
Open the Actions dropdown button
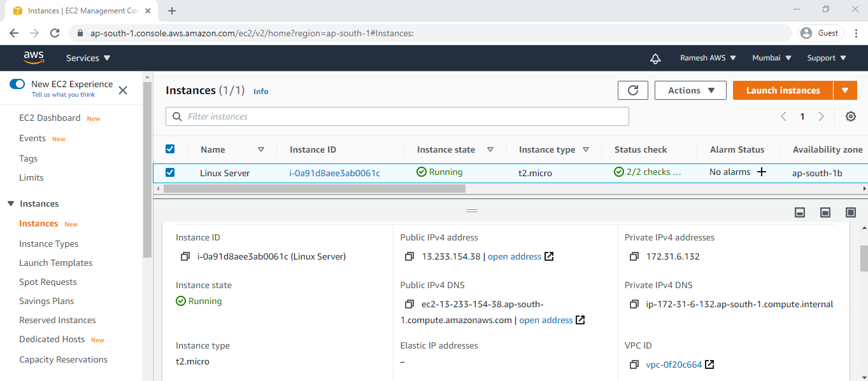coord(690,90)
